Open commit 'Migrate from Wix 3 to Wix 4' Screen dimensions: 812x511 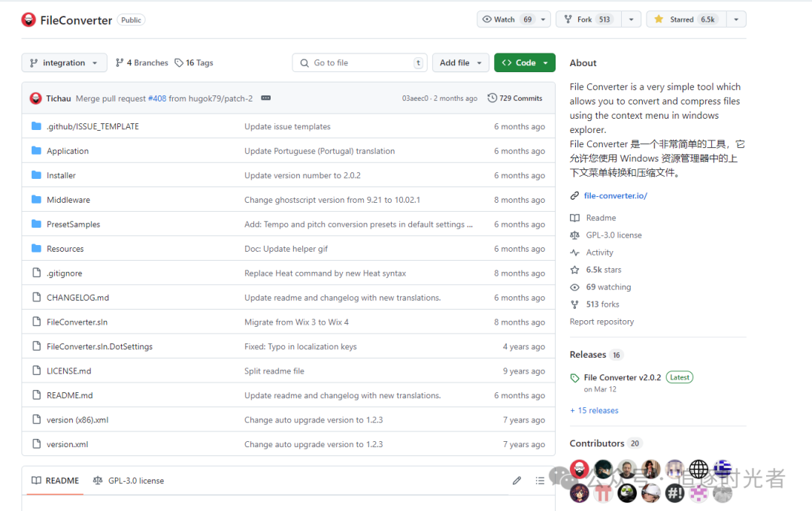click(296, 322)
